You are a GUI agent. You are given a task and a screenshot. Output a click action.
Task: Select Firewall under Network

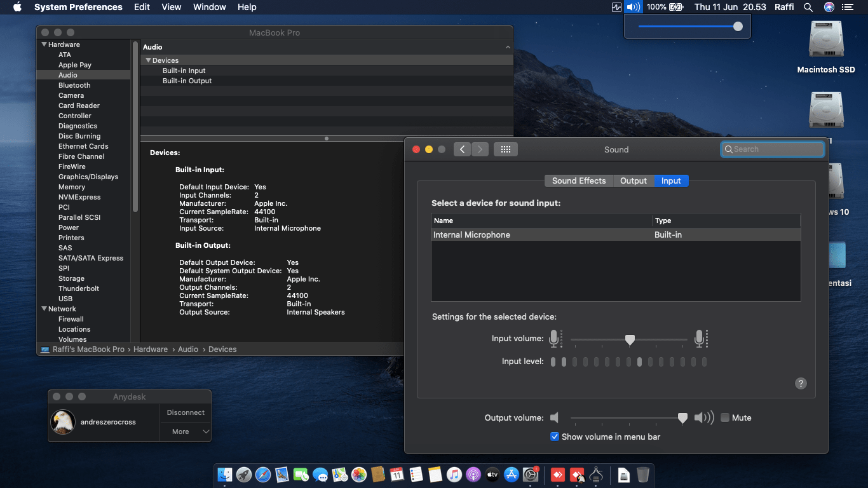(71, 319)
